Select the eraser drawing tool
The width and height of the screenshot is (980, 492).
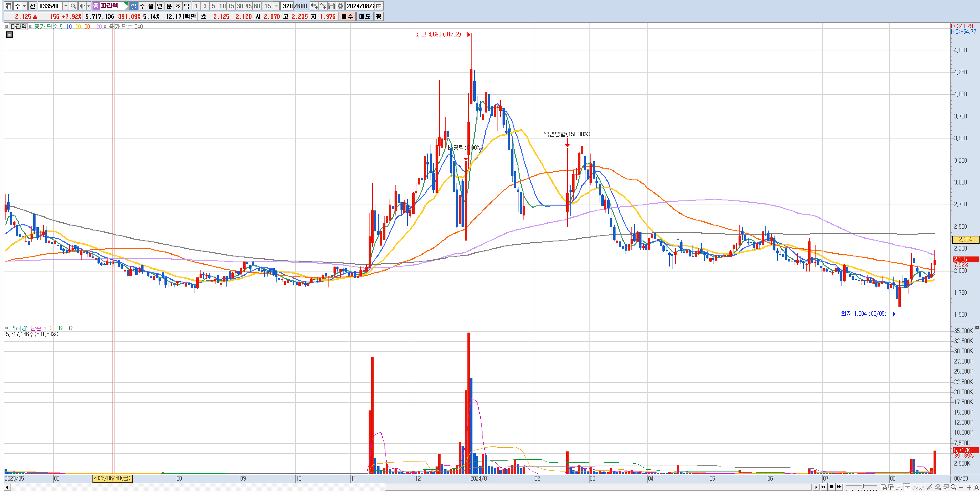[x=937, y=487]
